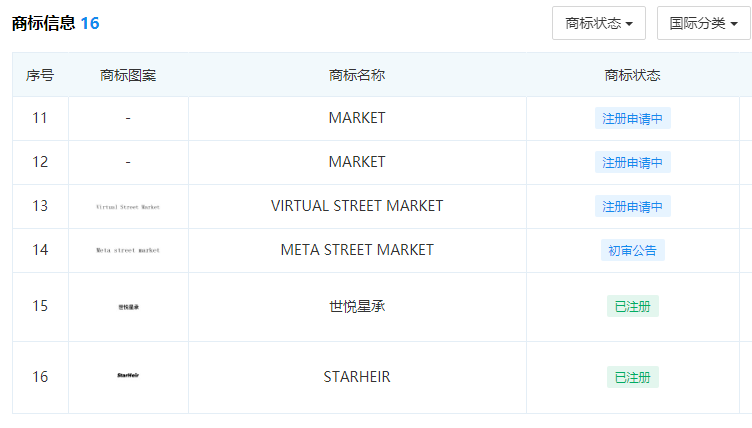752x428 pixels.
Task: Select the VIRTUAL STREET MARKET trademark name
Action: pos(357,206)
